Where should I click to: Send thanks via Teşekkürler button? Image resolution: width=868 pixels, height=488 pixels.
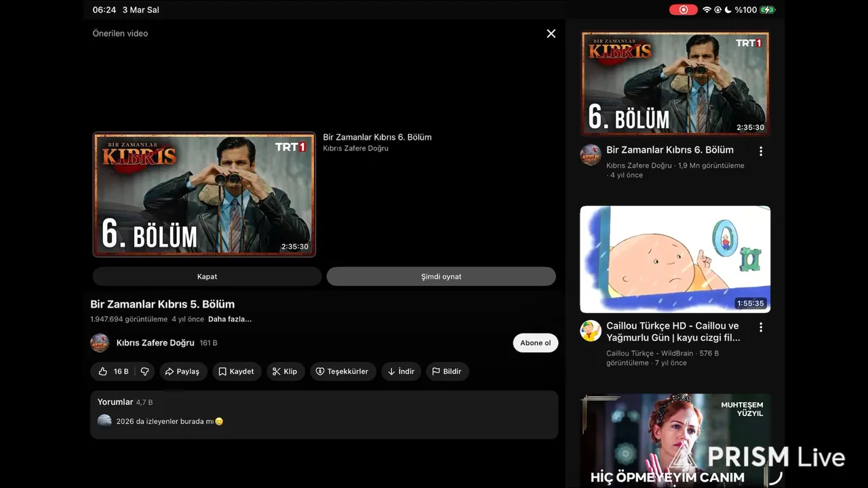coord(343,371)
